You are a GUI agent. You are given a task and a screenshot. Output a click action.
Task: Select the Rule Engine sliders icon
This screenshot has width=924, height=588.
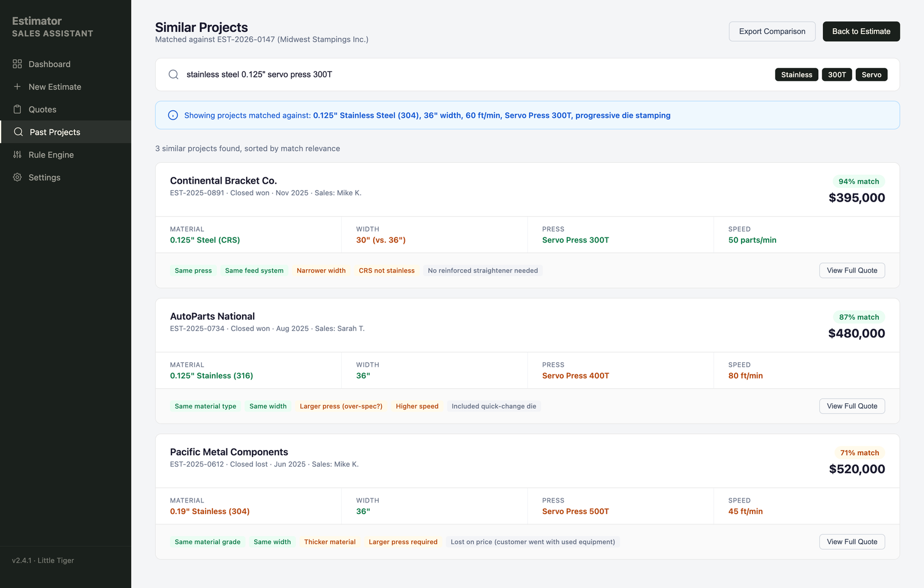[x=18, y=154]
